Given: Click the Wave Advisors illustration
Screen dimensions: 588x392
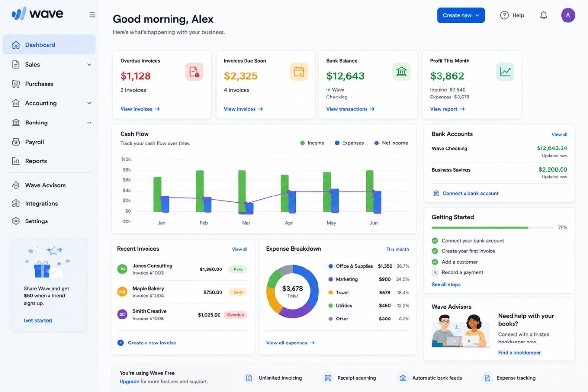Looking at the screenshot, I should [460, 330].
